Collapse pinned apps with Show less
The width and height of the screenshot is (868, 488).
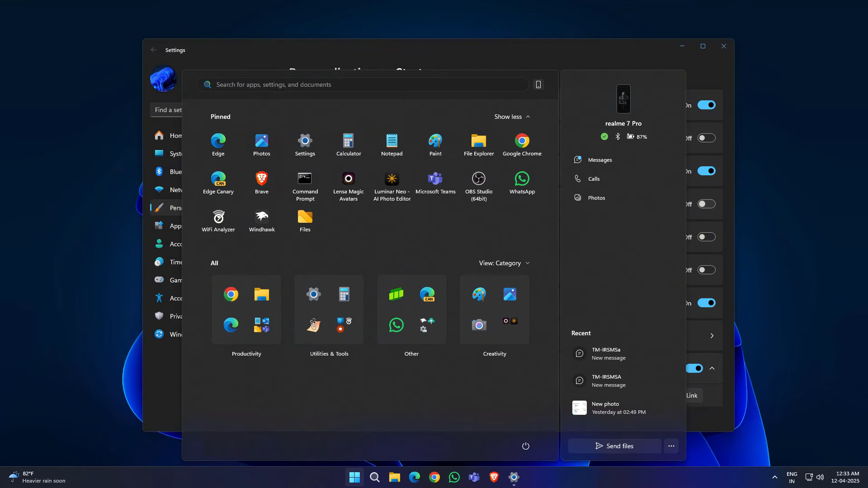tap(512, 117)
